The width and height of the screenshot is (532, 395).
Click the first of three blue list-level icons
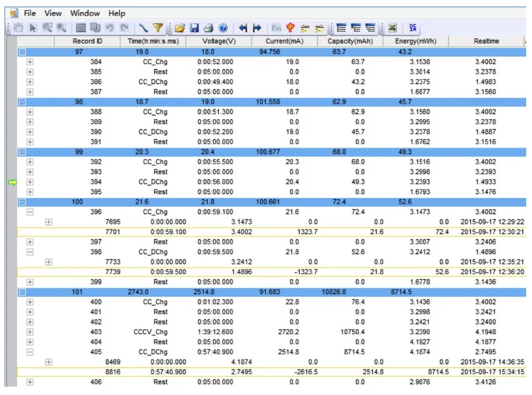(342, 28)
